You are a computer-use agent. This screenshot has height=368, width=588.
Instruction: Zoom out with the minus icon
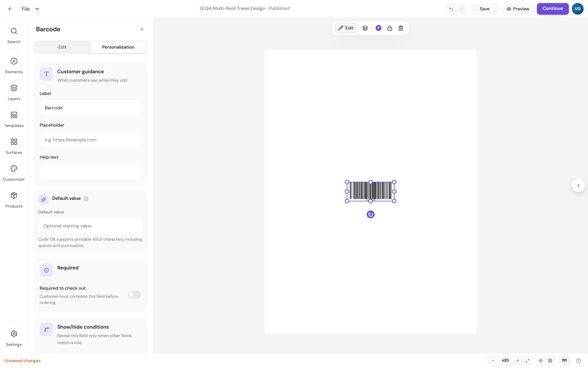(493, 360)
